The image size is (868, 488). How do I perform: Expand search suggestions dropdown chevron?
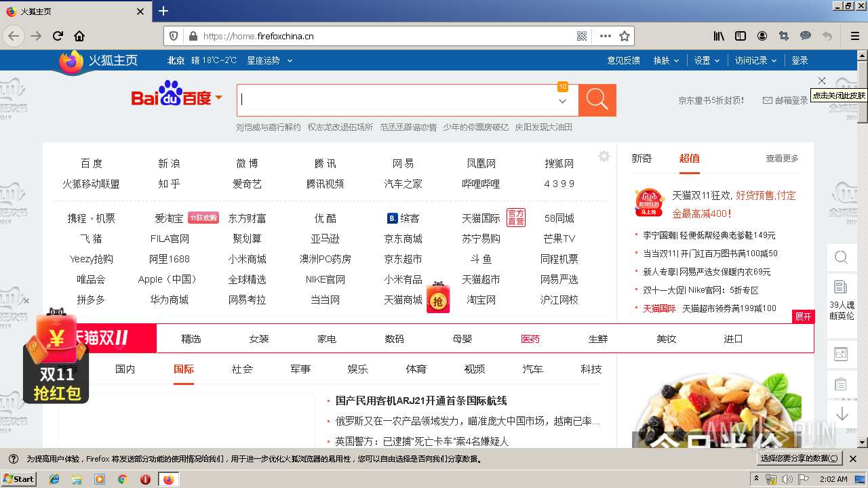click(562, 101)
